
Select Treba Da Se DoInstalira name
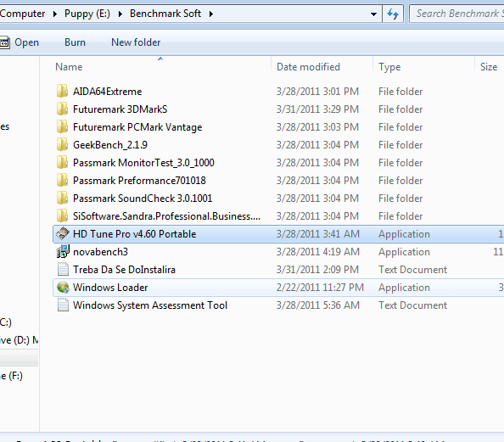pyautogui.click(x=124, y=270)
